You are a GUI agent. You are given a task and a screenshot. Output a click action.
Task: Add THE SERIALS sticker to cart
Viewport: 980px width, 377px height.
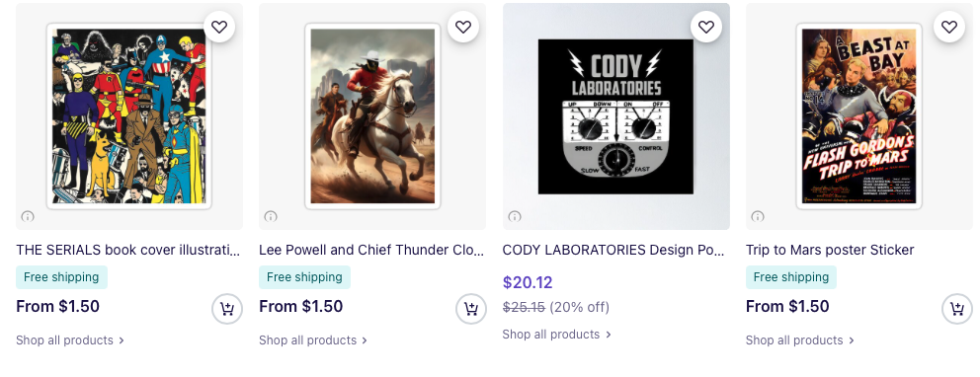tap(227, 309)
